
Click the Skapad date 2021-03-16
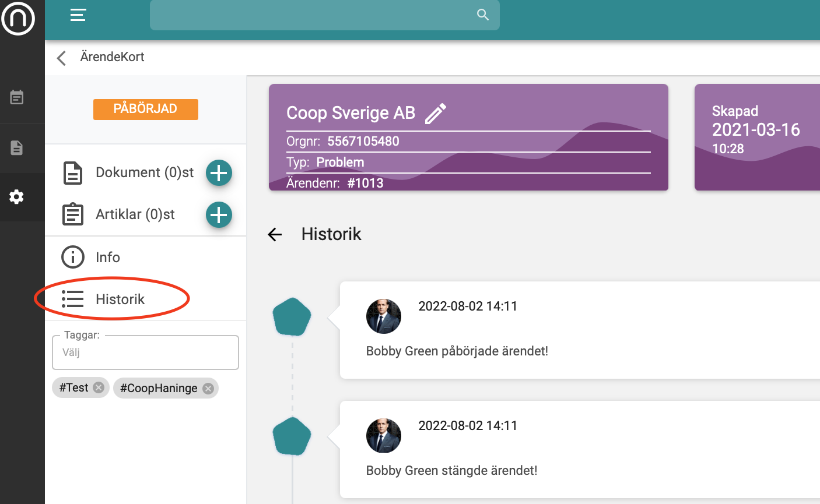click(x=756, y=130)
